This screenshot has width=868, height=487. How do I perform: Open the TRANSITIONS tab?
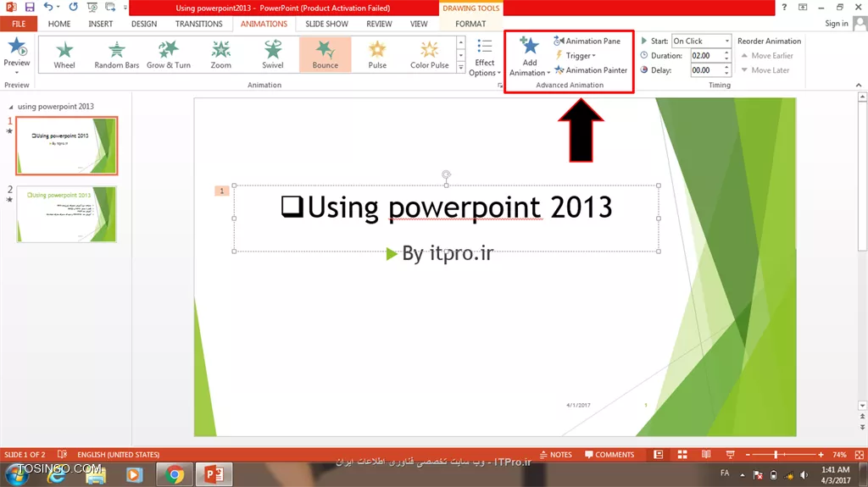[x=198, y=24]
